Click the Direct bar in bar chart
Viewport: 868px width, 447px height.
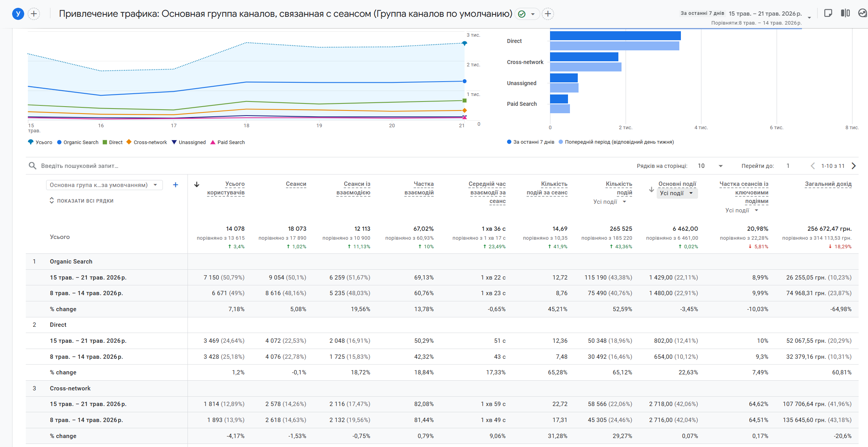coord(615,36)
